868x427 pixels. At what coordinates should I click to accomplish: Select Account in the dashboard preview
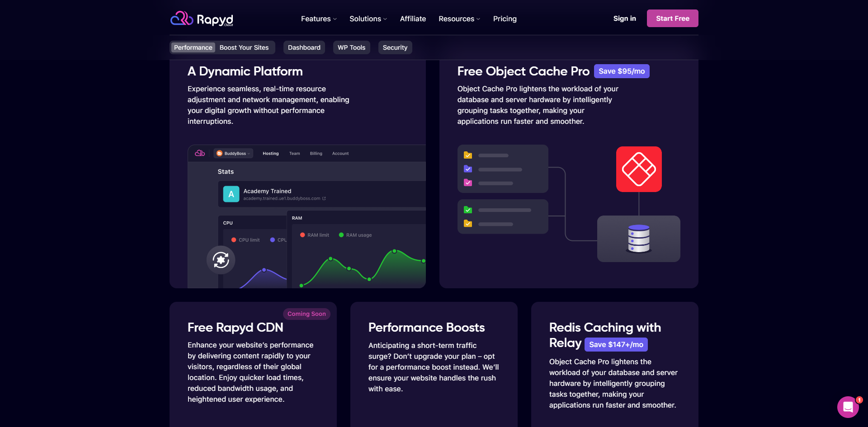click(340, 154)
